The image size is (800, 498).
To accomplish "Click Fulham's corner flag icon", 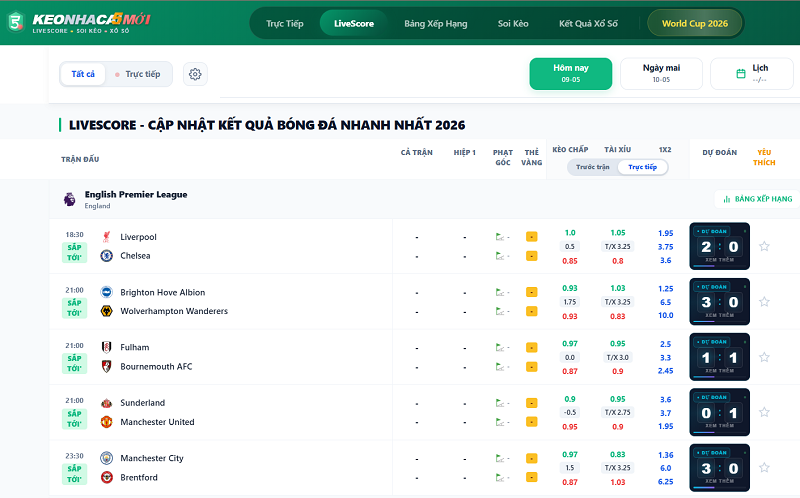I will (500, 347).
